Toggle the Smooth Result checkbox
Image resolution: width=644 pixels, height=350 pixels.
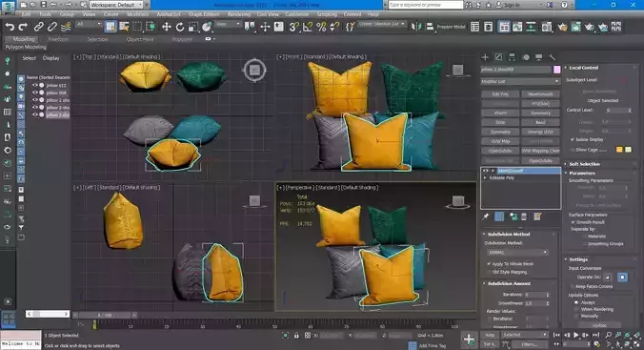573,222
